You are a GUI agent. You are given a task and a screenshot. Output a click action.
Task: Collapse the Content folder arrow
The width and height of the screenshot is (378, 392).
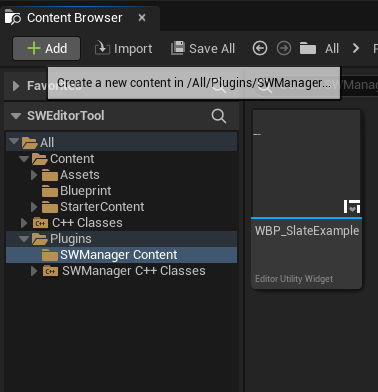coord(24,158)
